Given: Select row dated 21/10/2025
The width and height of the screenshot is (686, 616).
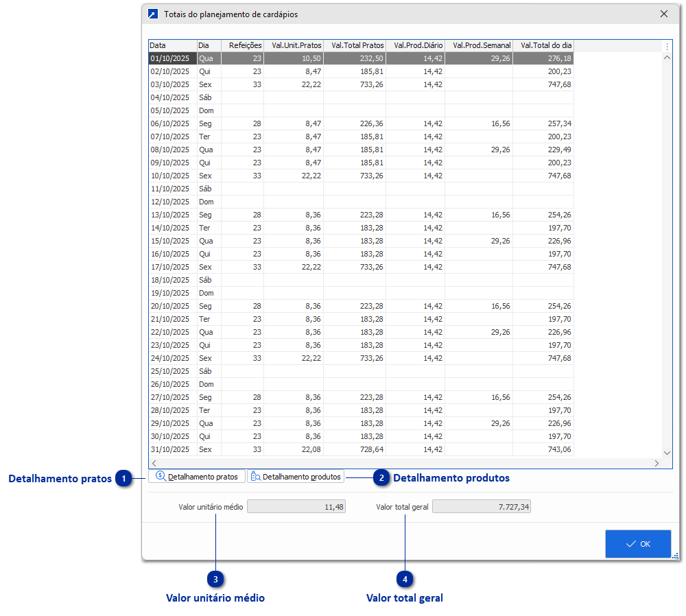Looking at the screenshot, I should coord(361,319).
